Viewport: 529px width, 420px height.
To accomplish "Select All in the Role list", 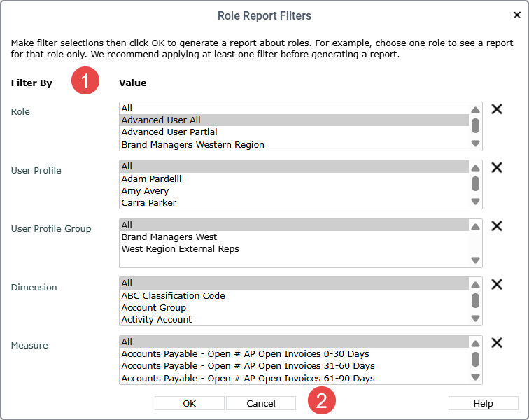I will coord(294,108).
